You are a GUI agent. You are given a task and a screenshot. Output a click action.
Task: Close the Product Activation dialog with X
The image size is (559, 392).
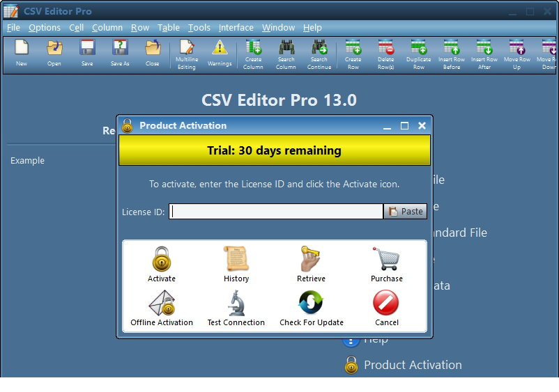422,126
